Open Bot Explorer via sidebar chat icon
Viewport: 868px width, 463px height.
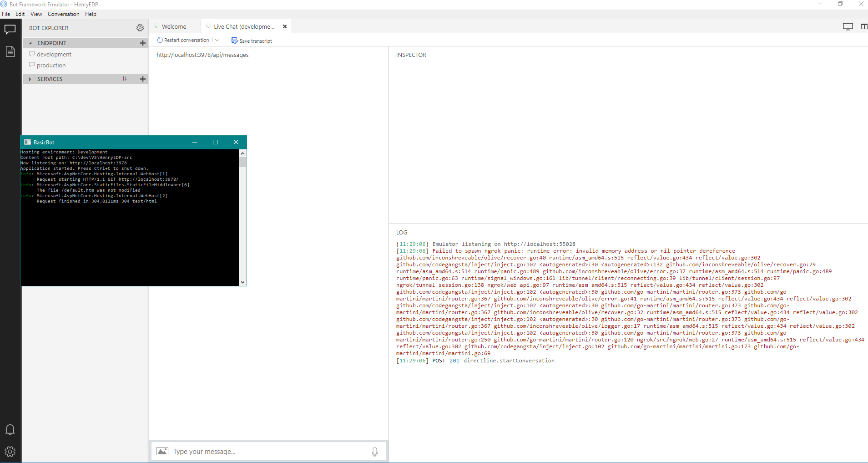[10, 29]
